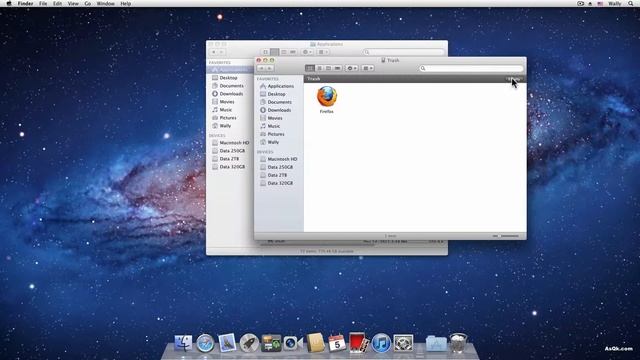Viewport: 640px width, 360px height.
Task: Switch Trash window to list view
Action: (x=319, y=68)
